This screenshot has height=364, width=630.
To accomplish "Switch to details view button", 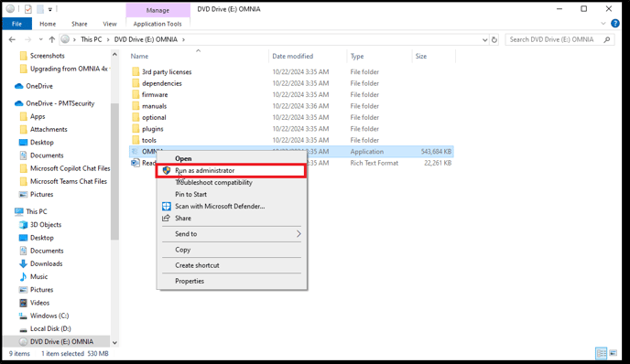I will click(x=601, y=353).
